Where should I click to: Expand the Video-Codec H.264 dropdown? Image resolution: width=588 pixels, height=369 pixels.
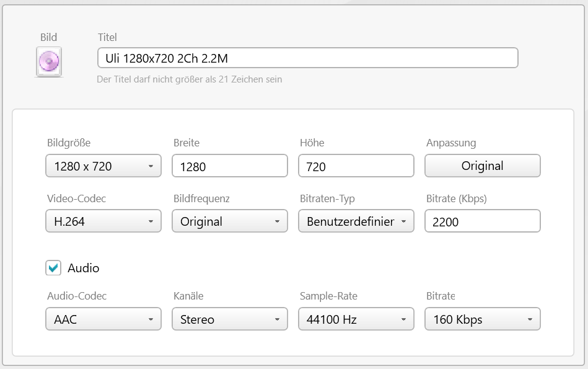coord(103,221)
